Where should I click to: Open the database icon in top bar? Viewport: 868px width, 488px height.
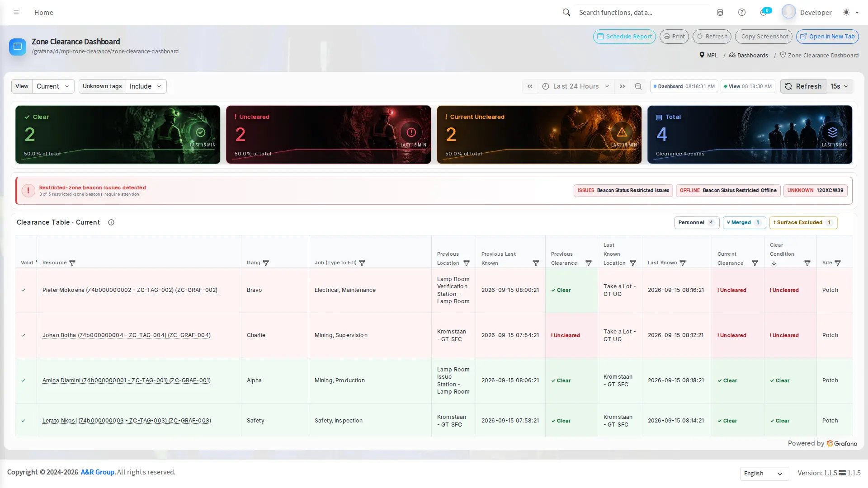click(x=720, y=13)
